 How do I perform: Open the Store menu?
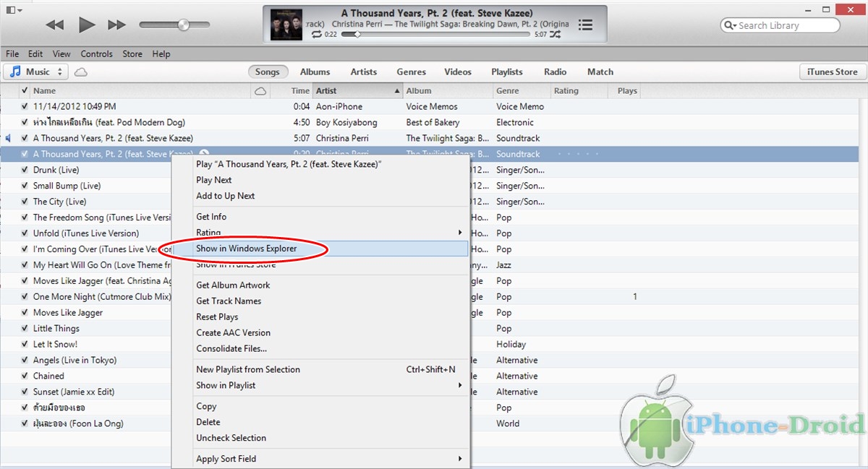[132, 53]
